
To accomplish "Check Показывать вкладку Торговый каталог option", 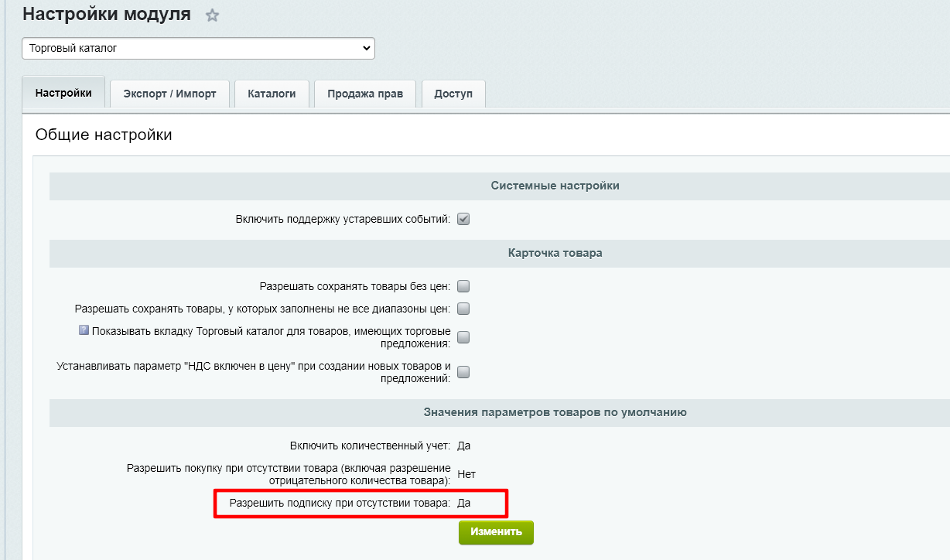I will [463, 337].
